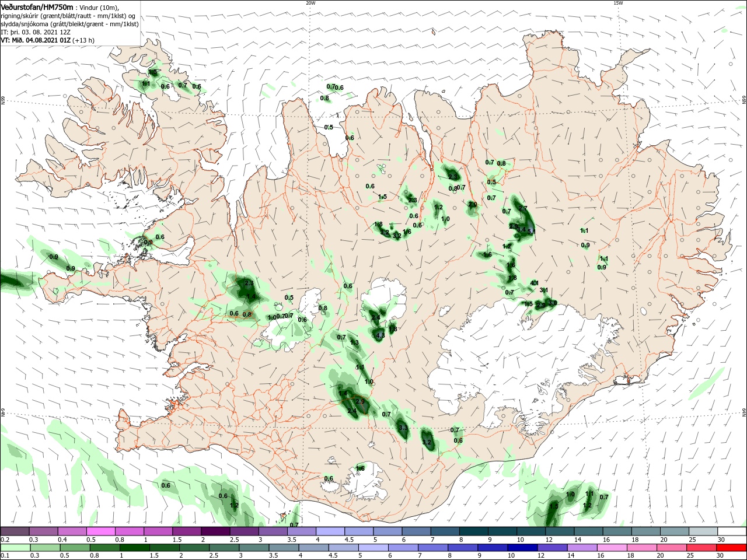
Task: Click the 3.3 precipitation value
Action: pyautogui.click(x=403, y=428)
